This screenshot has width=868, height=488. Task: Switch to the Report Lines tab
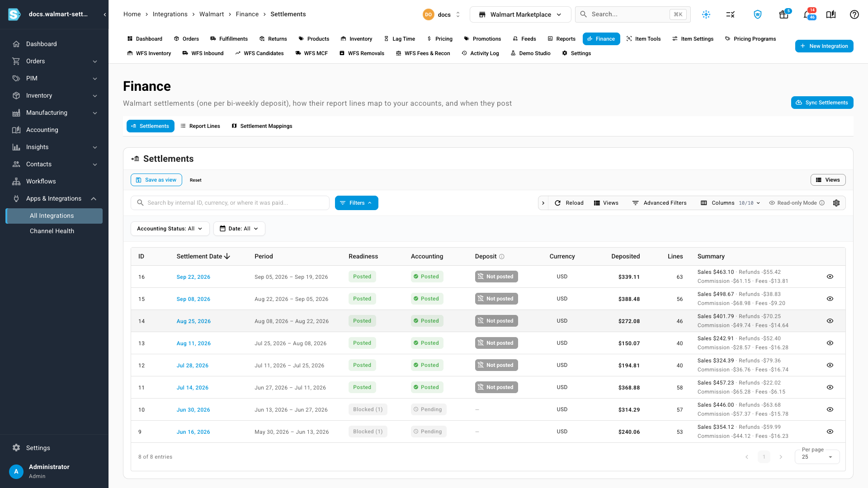[200, 126]
